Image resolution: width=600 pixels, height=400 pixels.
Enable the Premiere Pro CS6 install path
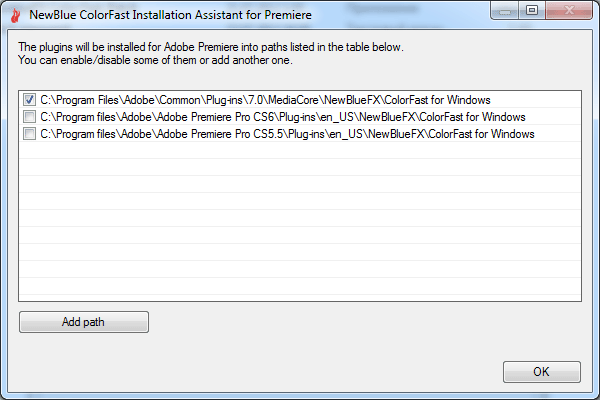click(29, 116)
